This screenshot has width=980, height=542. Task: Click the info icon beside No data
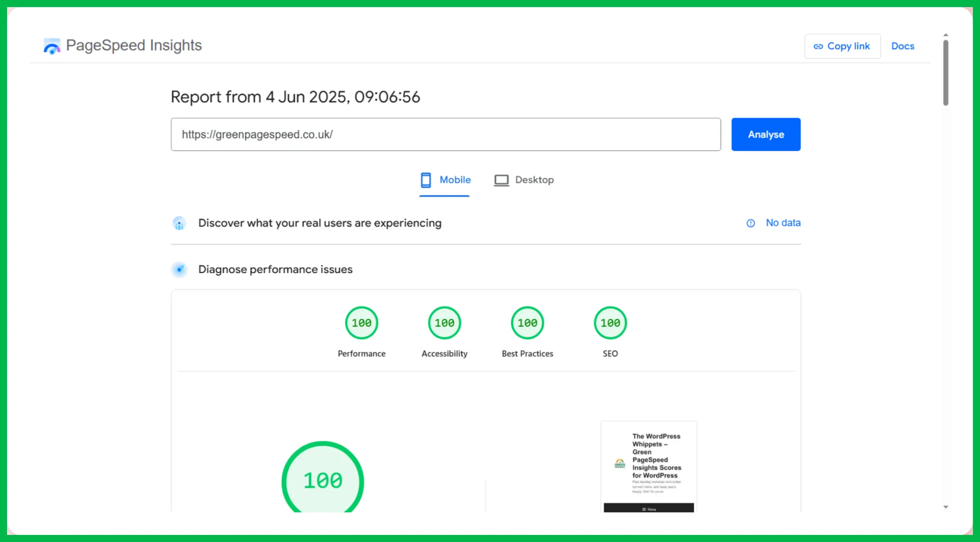(750, 223)
